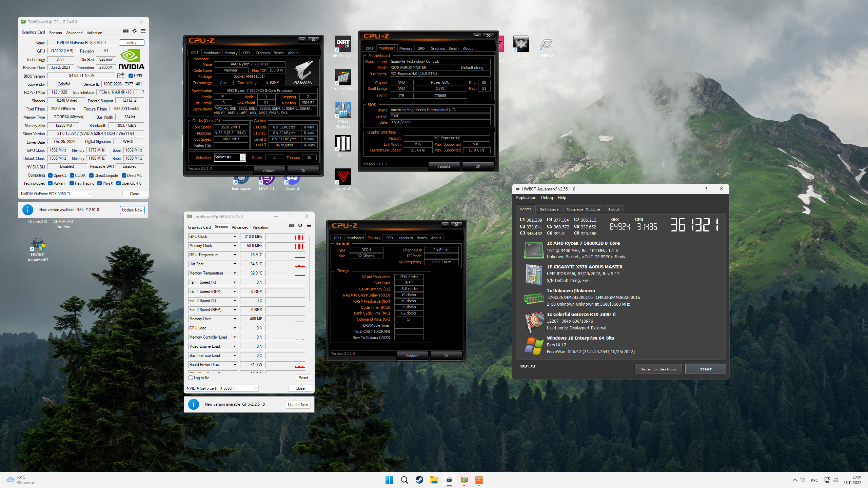Open GPU selector dropdown in GPU-Z Sensors window
Screen dimensions: 868x488
coord(222,388)
